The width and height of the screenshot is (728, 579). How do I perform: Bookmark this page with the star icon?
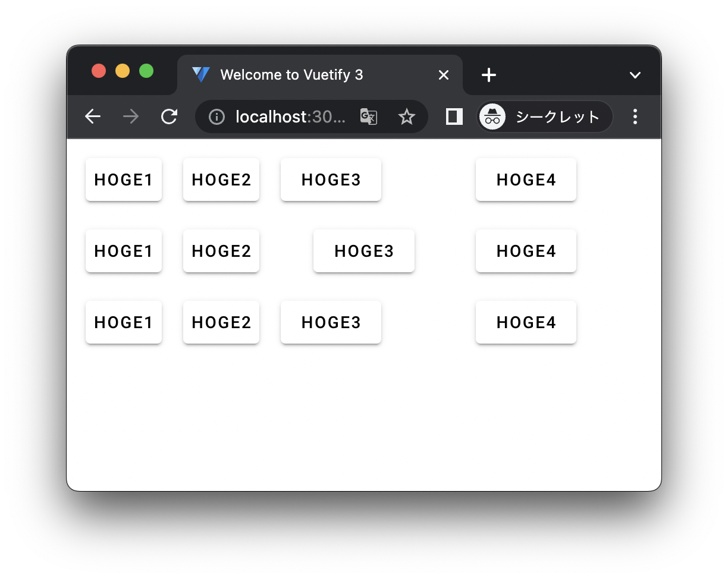tap(406, 117)
